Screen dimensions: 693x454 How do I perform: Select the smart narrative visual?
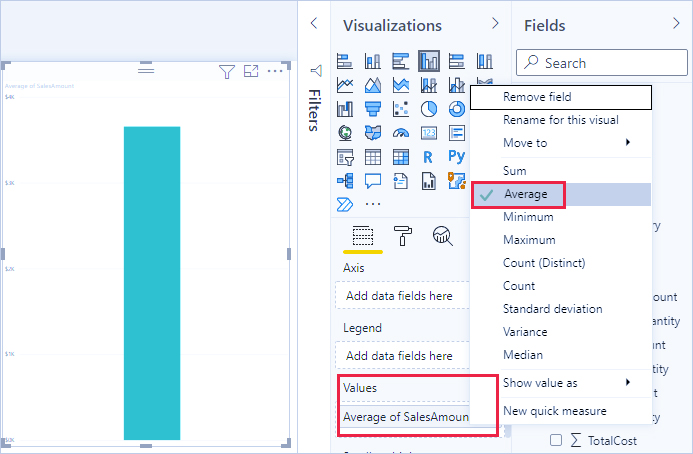[400, 181]
